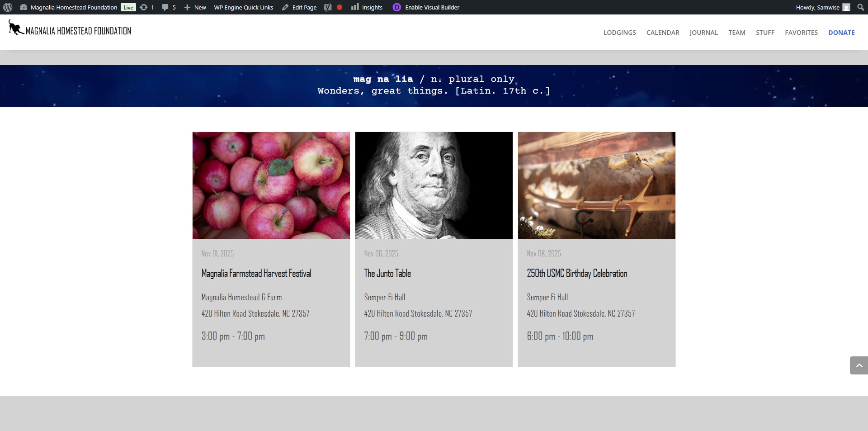This screenshot has height=431, width=868.
Task: Enable the Divi Visual Builder
Action: click(x=426, y=7)
